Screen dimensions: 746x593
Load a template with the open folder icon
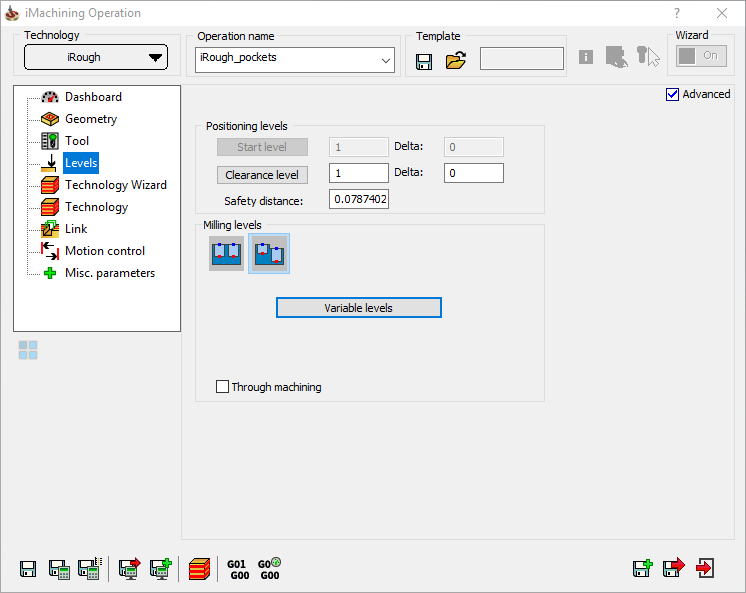tap(455, 60)
